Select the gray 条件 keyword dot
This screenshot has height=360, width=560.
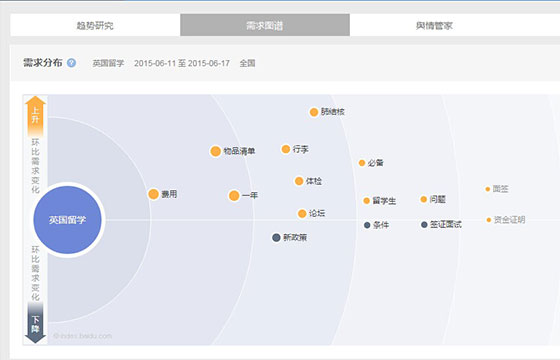(367, 225)
